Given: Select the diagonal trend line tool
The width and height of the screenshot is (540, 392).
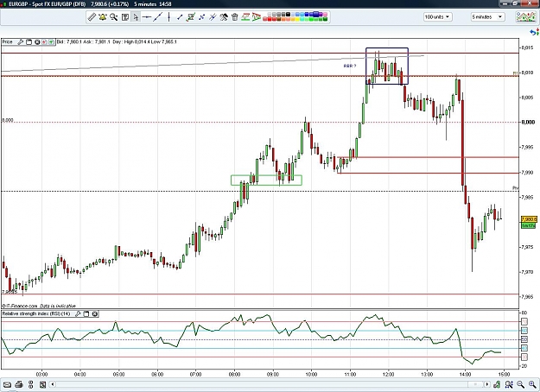Looking at the screenshot, I should pyautogui.click(x=158, y=17).
